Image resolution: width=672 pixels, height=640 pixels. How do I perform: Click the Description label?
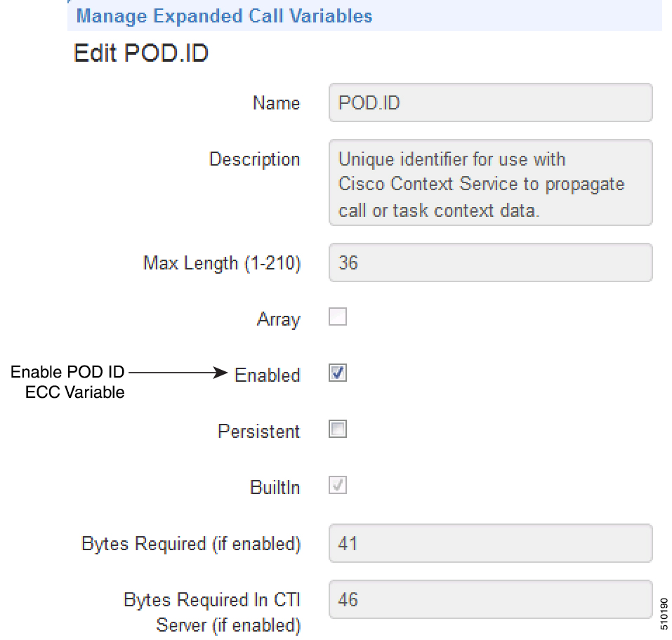[x=254, y=159]
